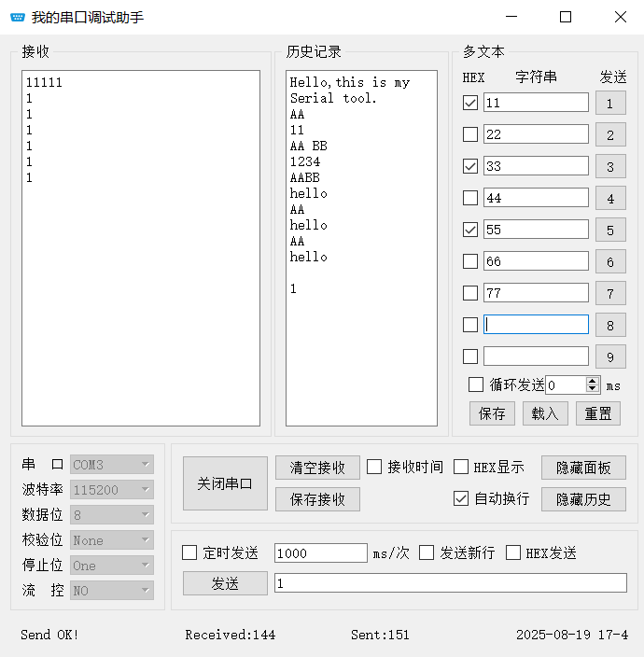The width and height of the screenshot is (644, 657).
Task: Click send button 2 in 多文本 panel
Action: coord(610,134)
